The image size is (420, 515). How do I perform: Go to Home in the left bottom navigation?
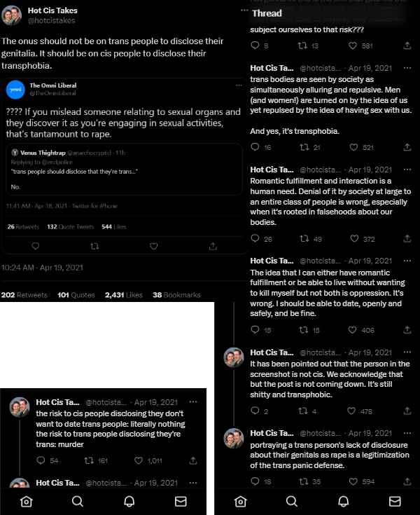(x=26, y=501)
